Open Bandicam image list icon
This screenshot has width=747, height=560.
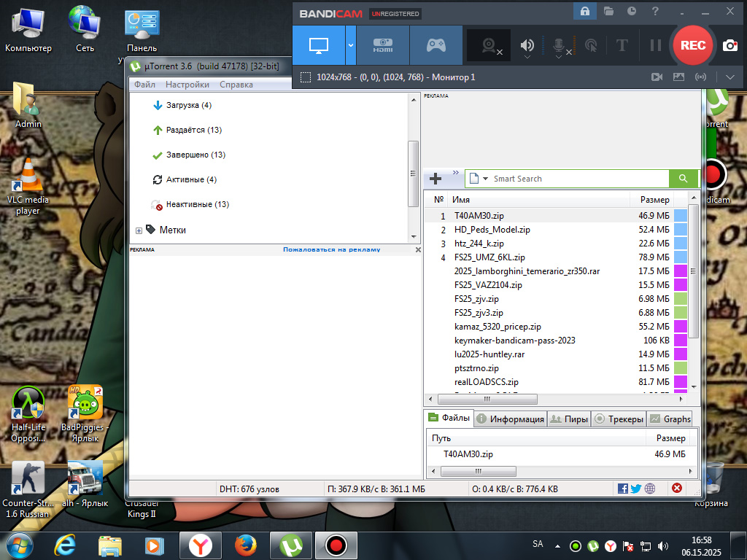click(678, 77)
